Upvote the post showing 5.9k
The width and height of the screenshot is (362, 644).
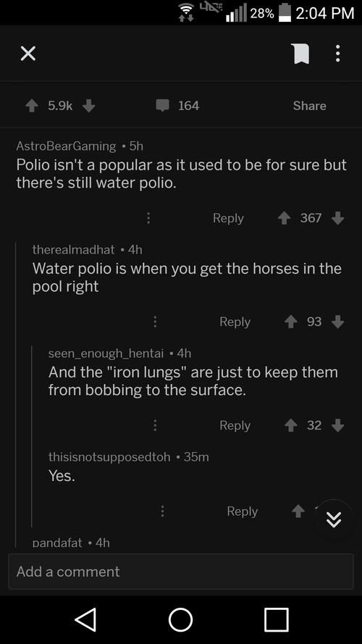31,106
